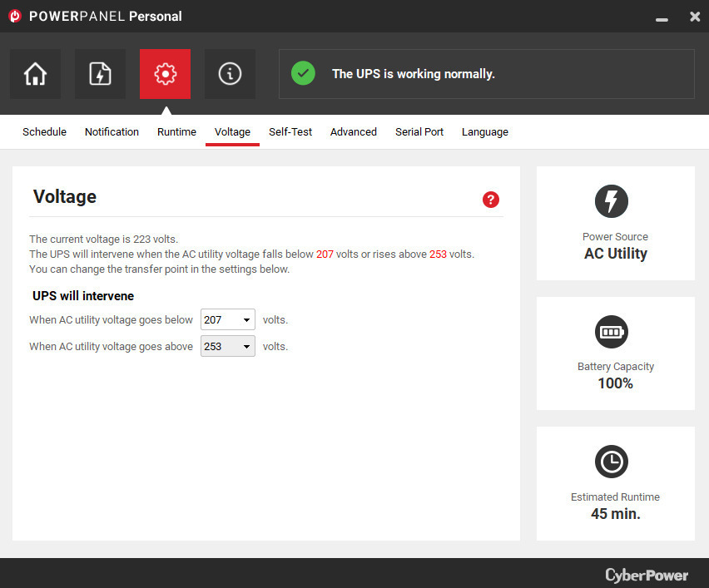The image size is (709, 588).
Task: Click the '45 min.' estimated runtime value
Action: (x=616, y=514)
